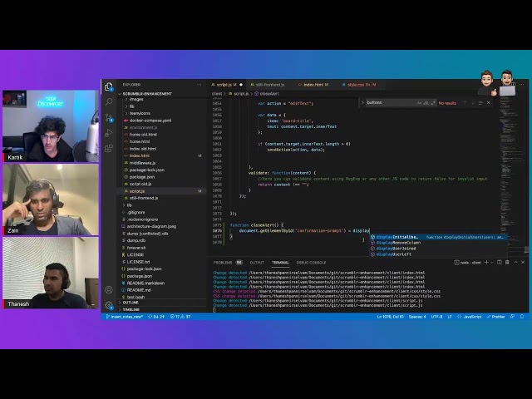Viewport: 532px width, 399px height.
Task: Toggle regular expression in find widget
Action: point(433,103)
